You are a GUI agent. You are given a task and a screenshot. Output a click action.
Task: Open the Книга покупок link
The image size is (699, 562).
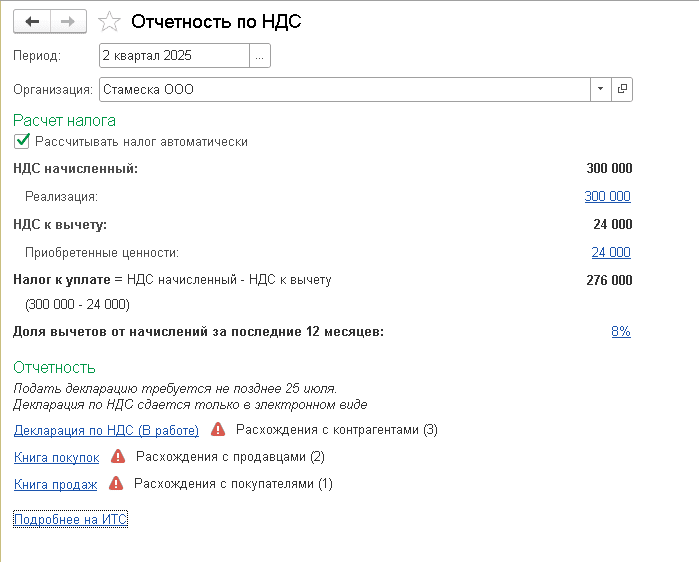tap(56, 458)
